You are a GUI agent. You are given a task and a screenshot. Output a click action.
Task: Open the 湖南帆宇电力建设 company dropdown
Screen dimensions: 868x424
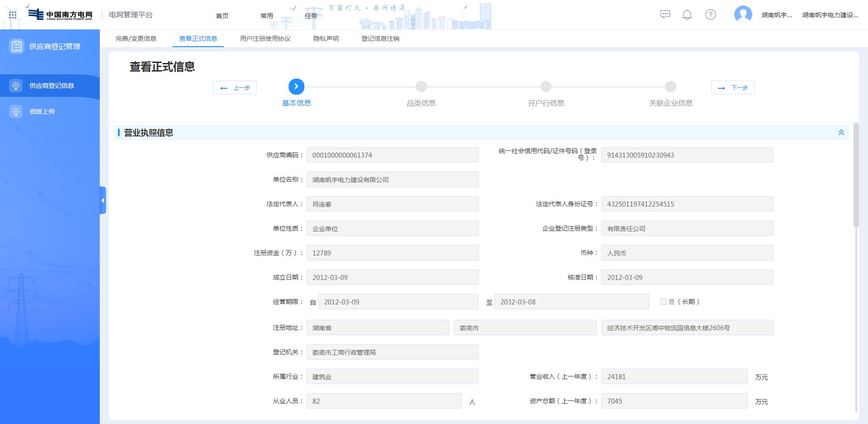pyautogui.click(x=830, y=15)
